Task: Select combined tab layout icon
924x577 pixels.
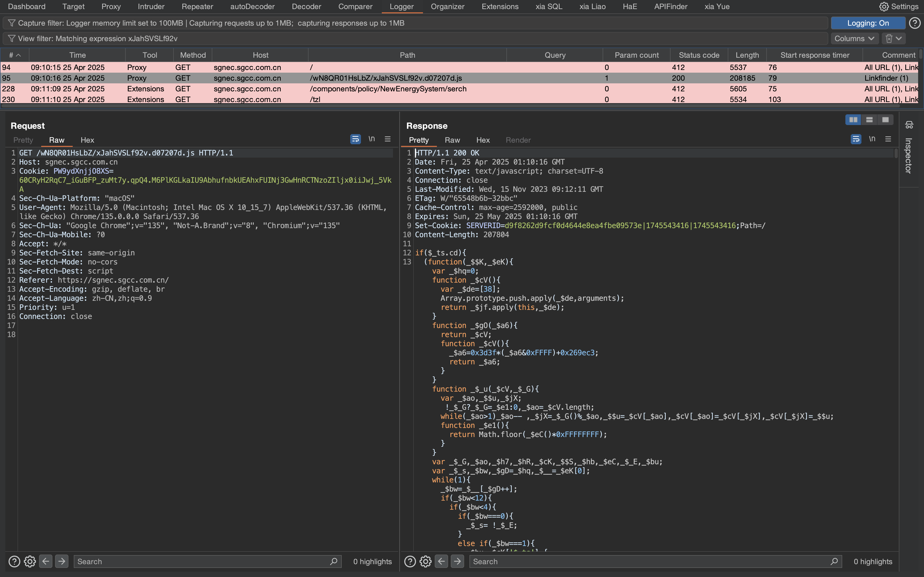Action: (x=885, y=120)
